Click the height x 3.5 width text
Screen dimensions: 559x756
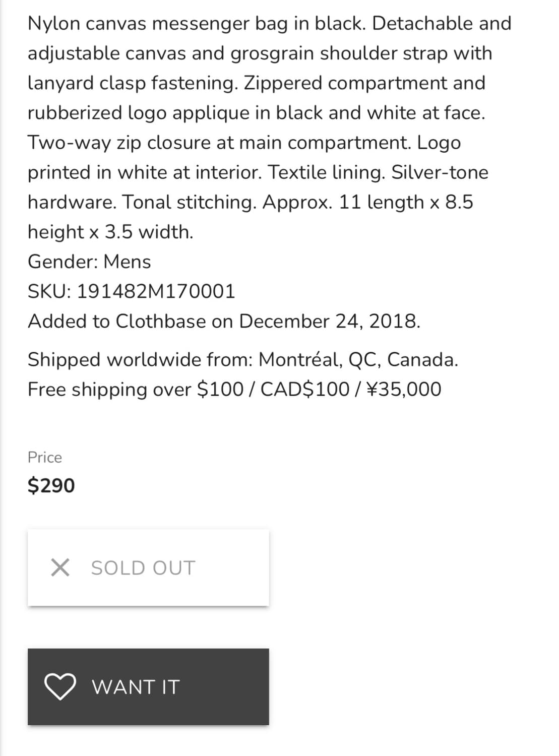110,232
